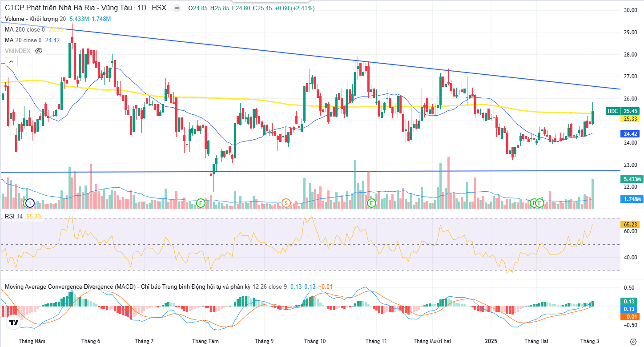Show the hidden VNINDEX series via eye icon
The image size is (644, 347).
(x=39, y=51)
